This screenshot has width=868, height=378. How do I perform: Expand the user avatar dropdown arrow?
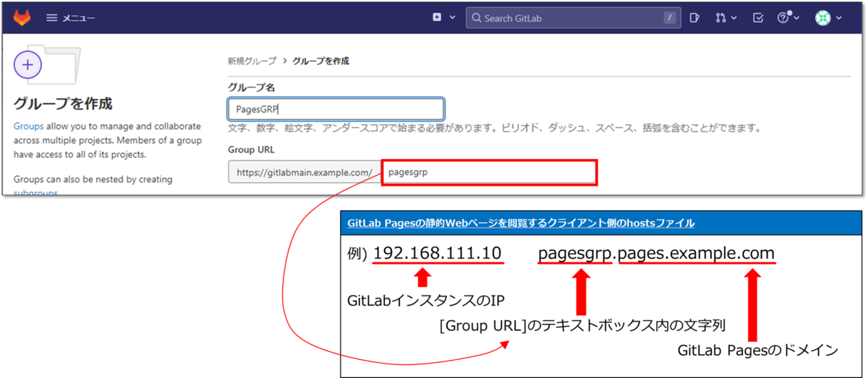click(839, 18)
